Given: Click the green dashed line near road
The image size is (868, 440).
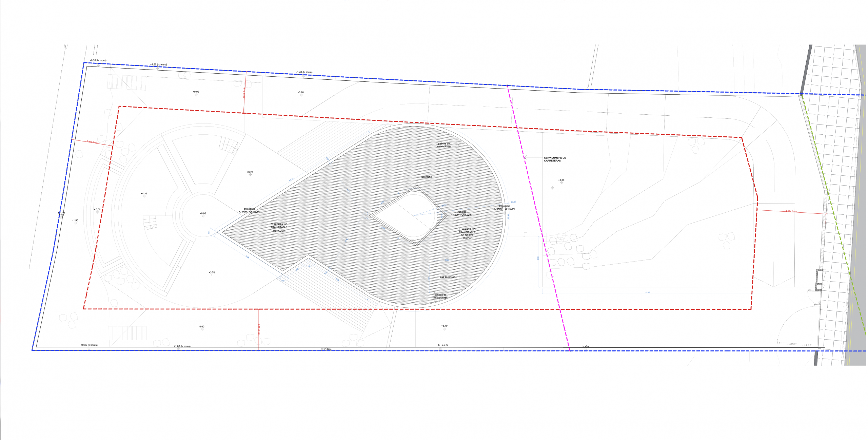Looking at the screenshot, I should tap(833, 214).
